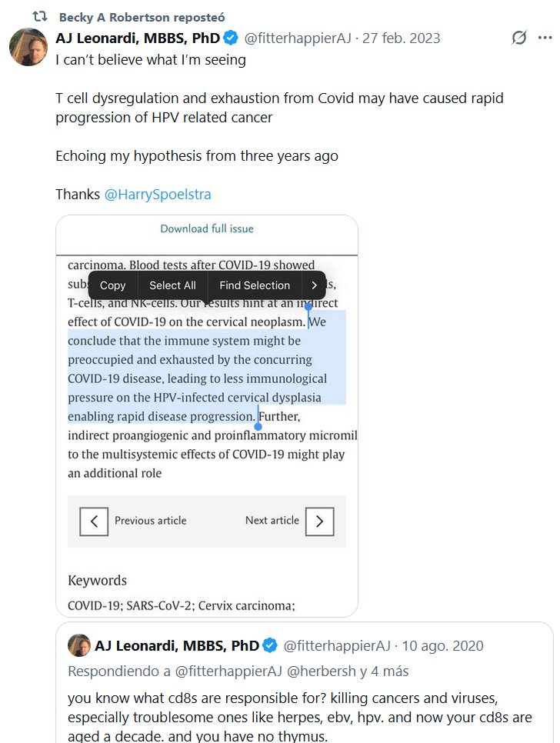Screen dimensions: 560x743
Task: Click the verified badge in the quoted tweet
Action: click(270, 645)
